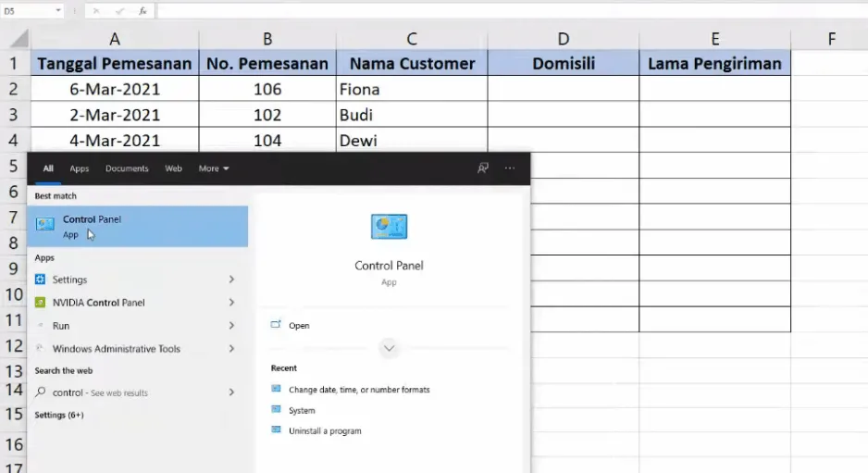Click the formula bar cancel X icon
This screenshot has width=868, height=473.
95,10
